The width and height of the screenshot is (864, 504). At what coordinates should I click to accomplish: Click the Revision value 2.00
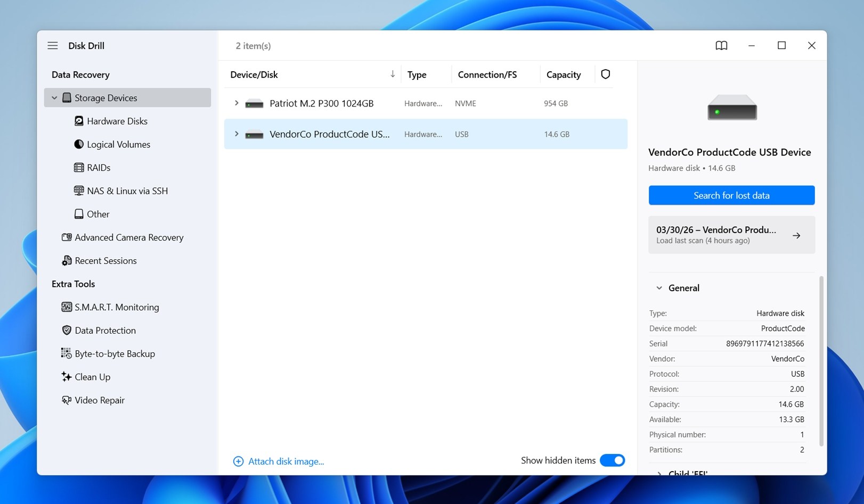point(797,389)
